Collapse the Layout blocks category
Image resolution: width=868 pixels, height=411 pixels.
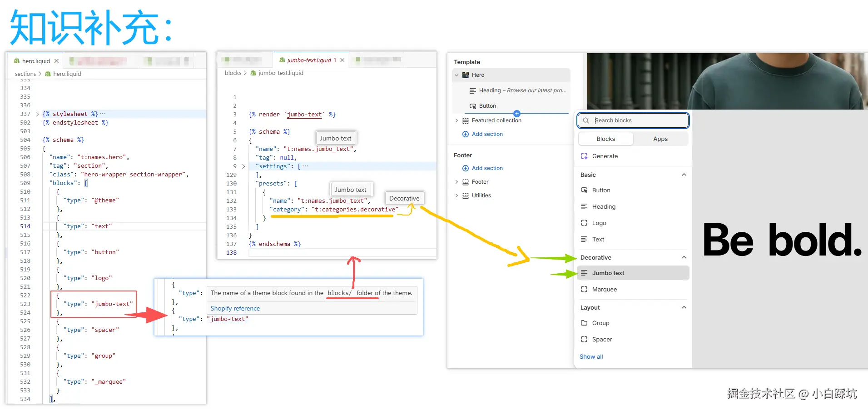(x=684, y=307)
